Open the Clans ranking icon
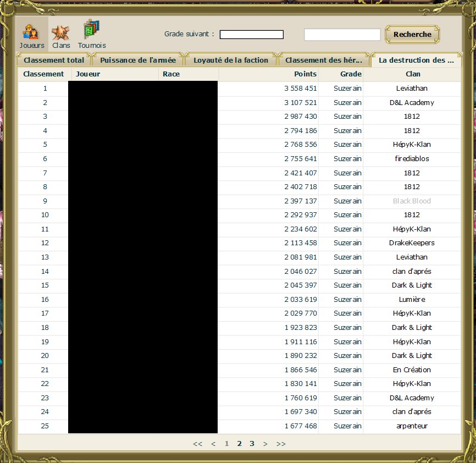 click(61, 34)
